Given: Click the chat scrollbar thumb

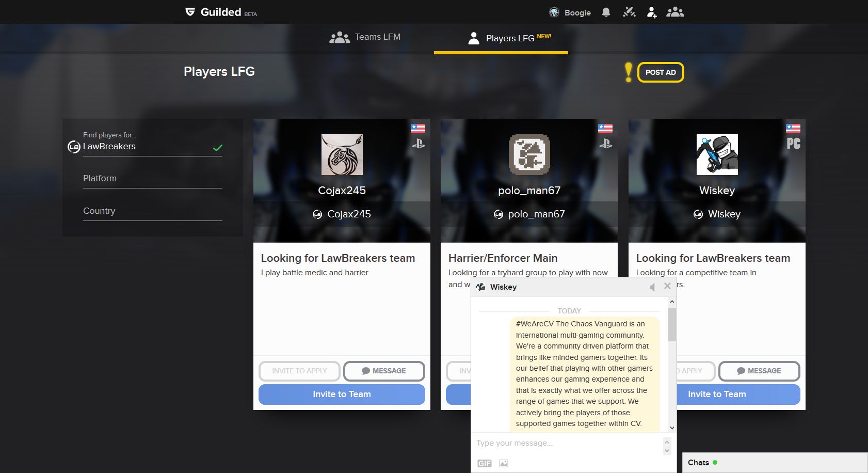Looking at the screenshot, I should (x=672, y=324).
